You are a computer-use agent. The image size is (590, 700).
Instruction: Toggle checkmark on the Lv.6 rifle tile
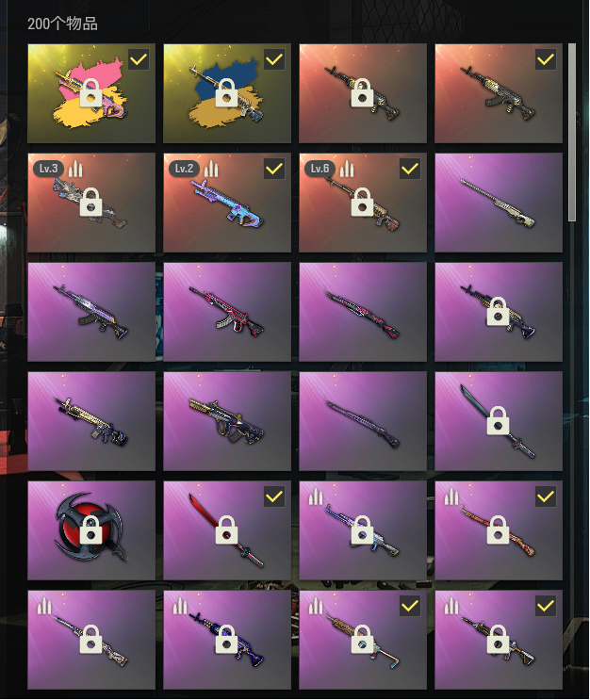tap(410, 169)
